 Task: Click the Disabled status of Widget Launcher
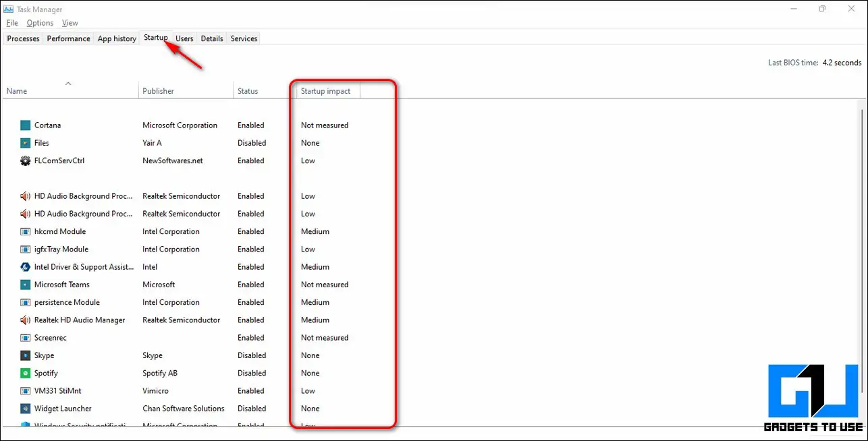click(252, 409)
